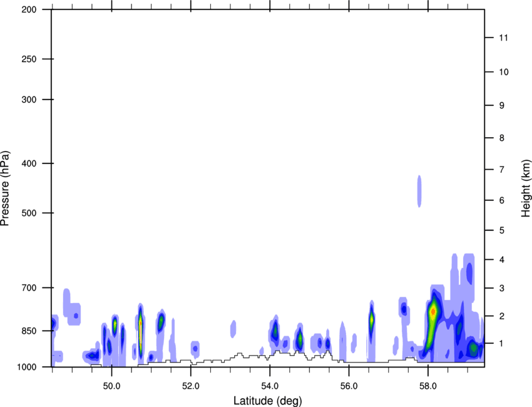Click the 700 pressure tick label
This screenshot has height=407, width=532.
29,287
